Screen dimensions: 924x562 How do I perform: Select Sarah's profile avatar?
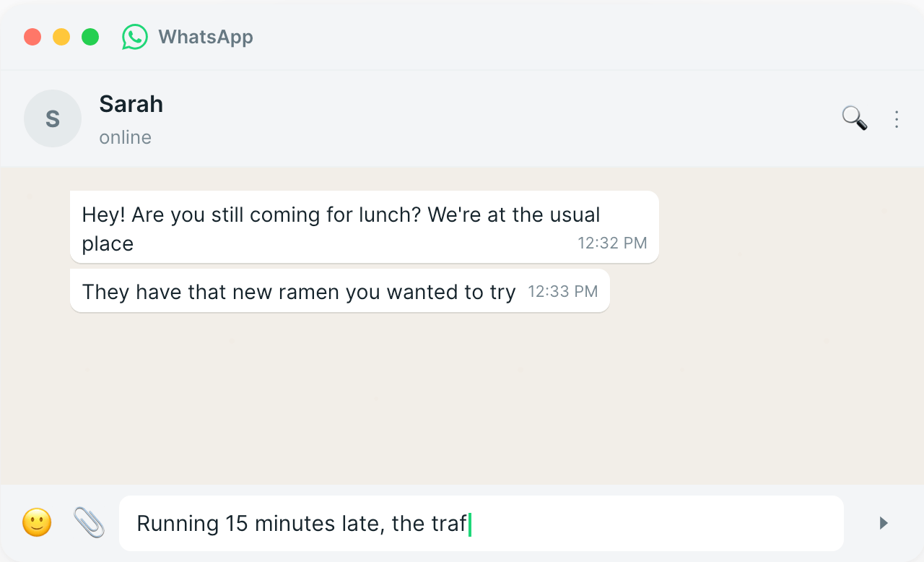point(52,118)
